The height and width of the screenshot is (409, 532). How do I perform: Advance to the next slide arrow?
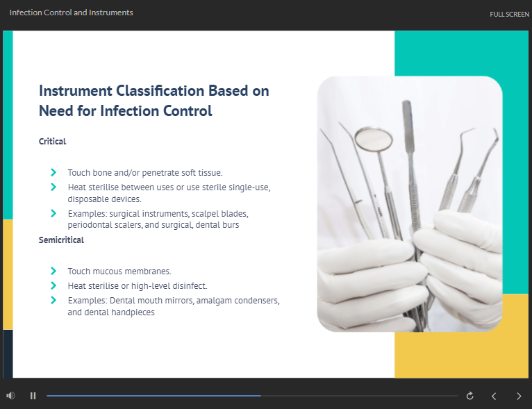(x=519, y=396)
